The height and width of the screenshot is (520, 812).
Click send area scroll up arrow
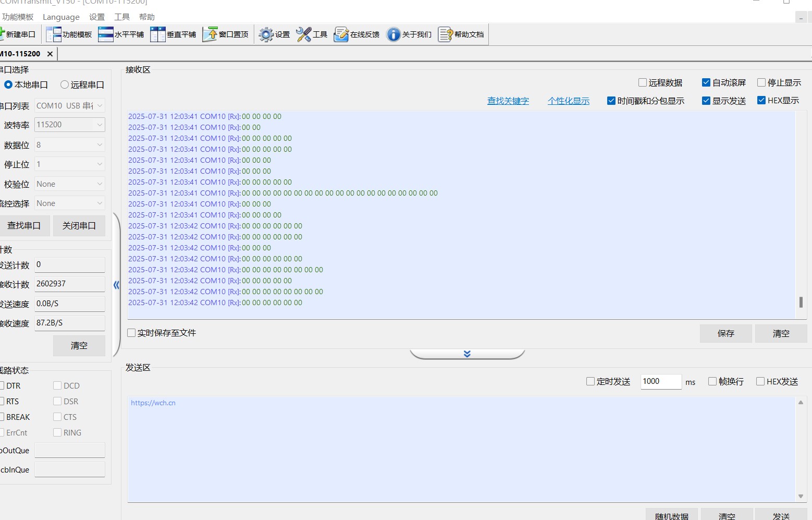(801, 402)
